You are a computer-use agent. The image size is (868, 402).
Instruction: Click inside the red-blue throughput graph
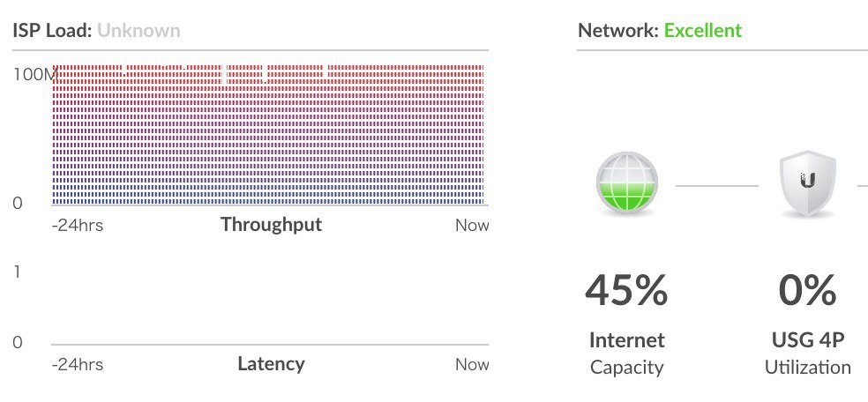coord(268,135)
